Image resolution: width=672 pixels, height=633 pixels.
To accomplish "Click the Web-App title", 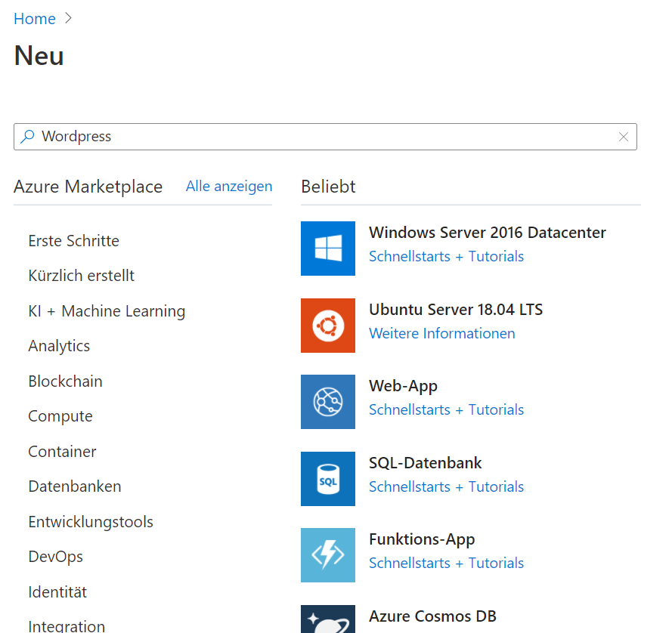I will coord(404,386).
